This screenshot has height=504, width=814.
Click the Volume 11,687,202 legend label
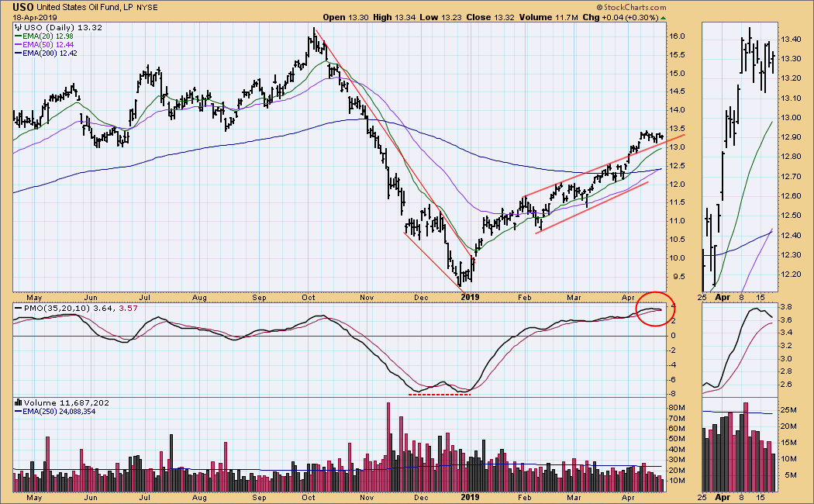[67, 402]
